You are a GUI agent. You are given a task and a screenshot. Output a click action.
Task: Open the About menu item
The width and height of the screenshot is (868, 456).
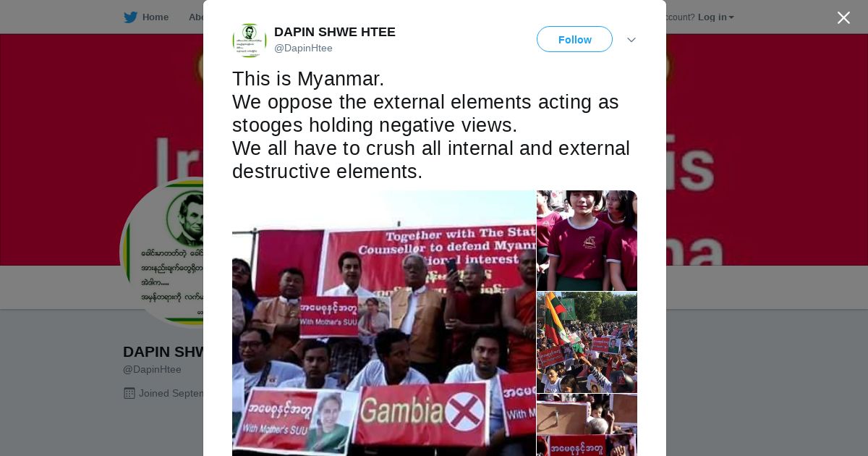coord(196,17)
